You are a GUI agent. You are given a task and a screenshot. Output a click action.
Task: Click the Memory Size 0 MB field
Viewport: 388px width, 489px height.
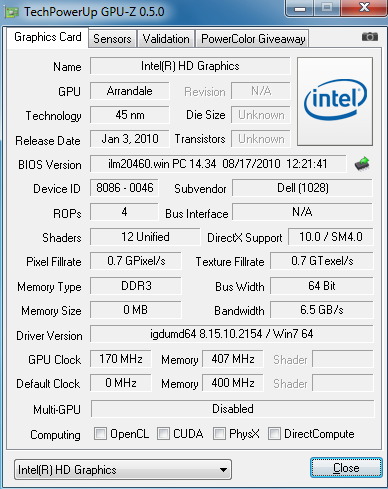[136, 310]
